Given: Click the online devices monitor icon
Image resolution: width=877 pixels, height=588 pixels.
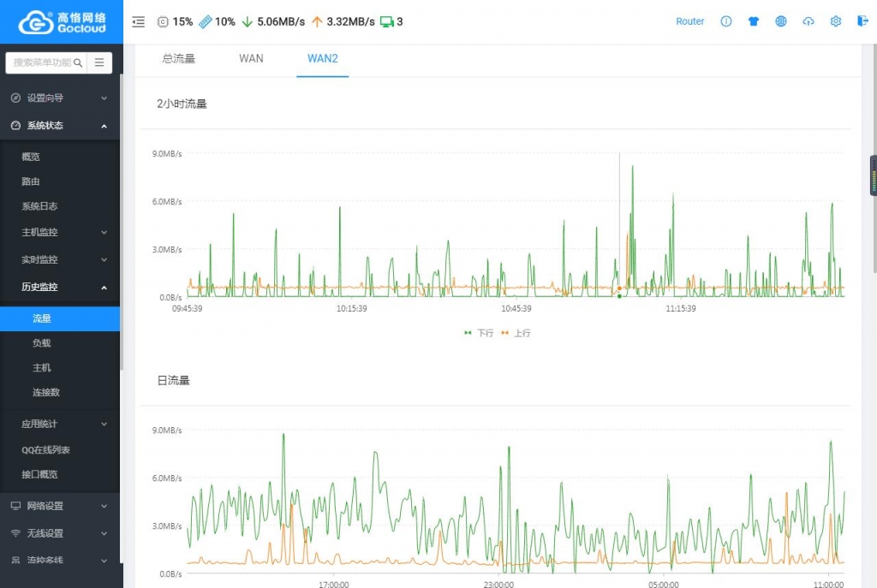Looking at the screenshot, I should coord(386,21).
